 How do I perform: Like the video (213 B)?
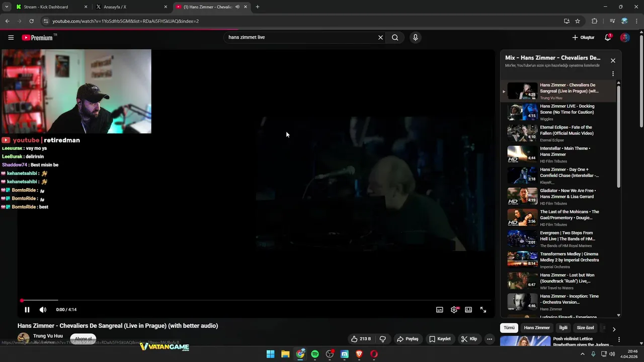point(361,339)
